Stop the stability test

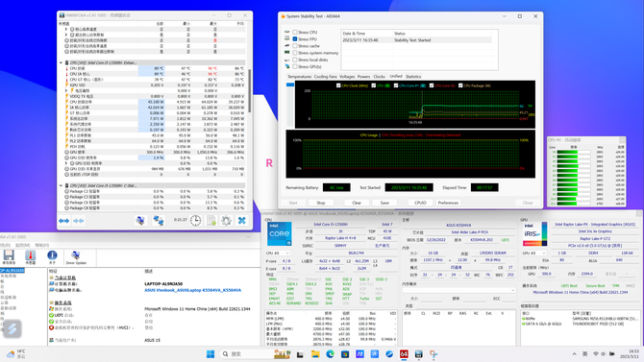point(321,203)
